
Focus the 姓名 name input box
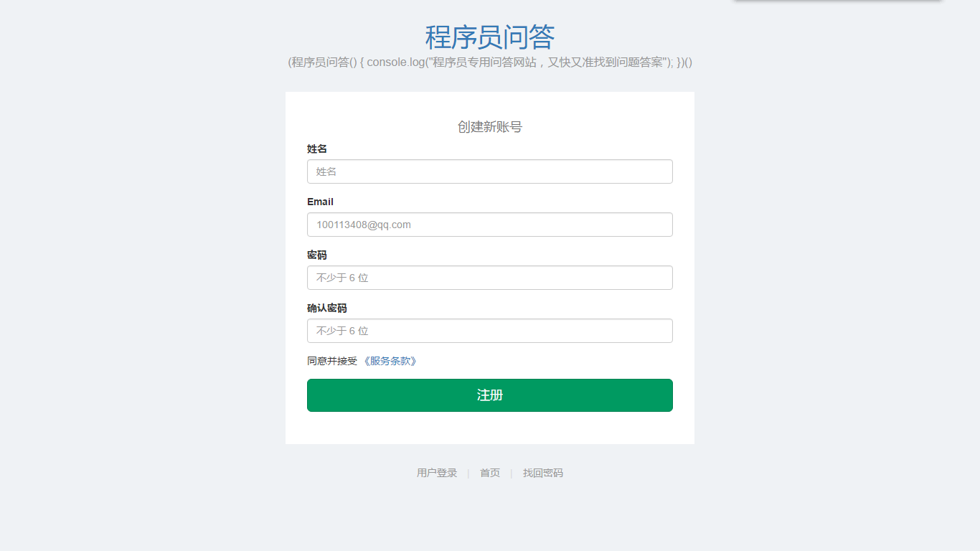(490, 171)
